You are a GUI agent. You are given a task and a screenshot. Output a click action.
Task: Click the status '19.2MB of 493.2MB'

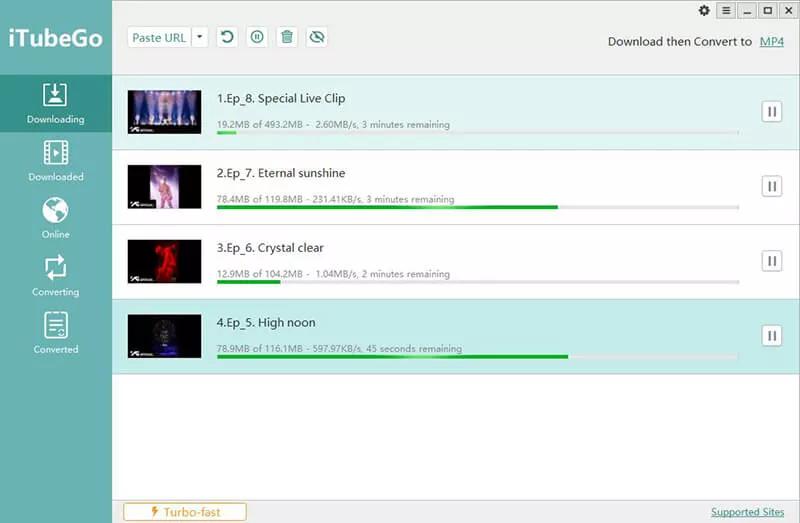coord(260,124)
